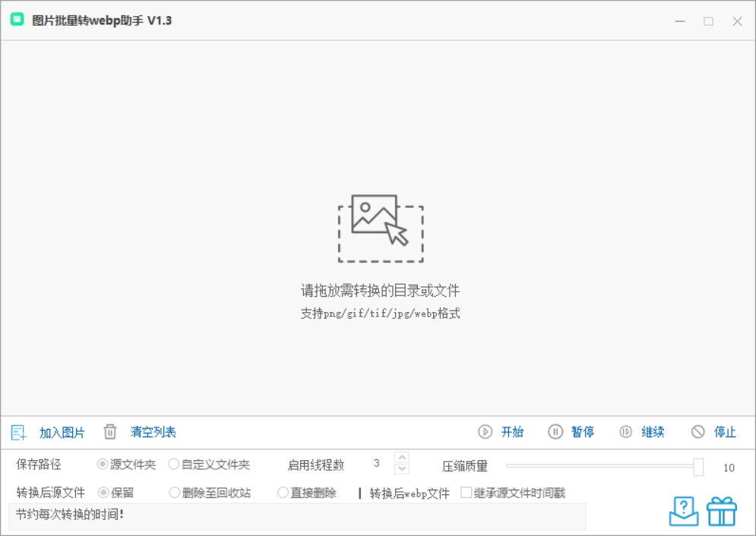Decrease thread count with down arrow
The width and height of the screenshot is (756, 536).
402,468
